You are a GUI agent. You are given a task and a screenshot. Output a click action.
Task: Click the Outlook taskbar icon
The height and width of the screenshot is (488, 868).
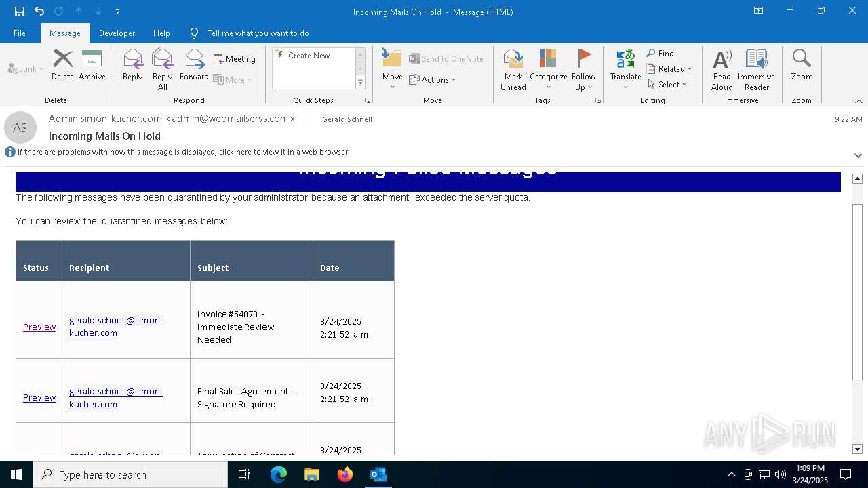click(378, 474)
